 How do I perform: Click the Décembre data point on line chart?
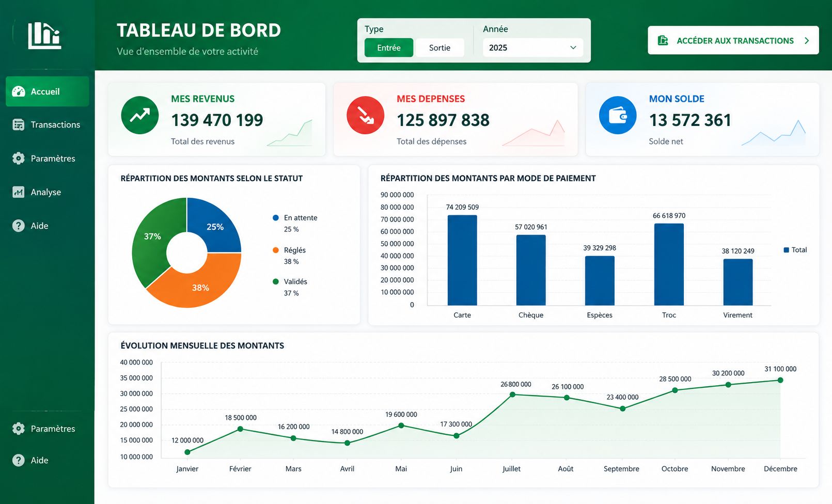[780, 380]
